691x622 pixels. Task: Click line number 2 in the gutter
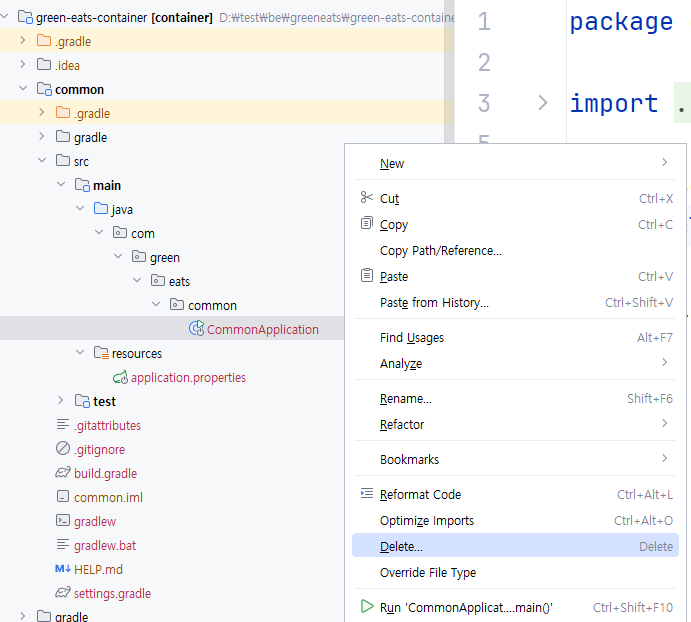tap(484, 62)
